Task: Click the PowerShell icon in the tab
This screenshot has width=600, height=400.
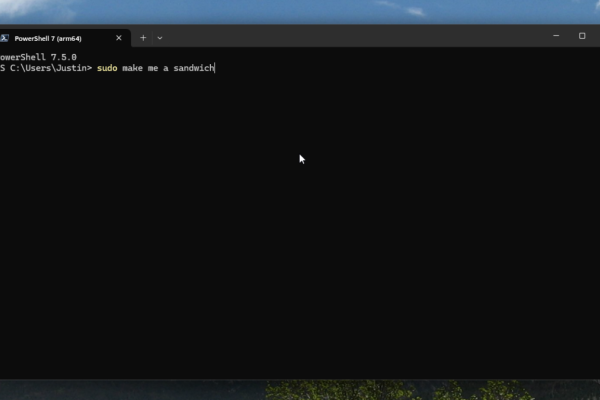Action: (x=4, y=38)
